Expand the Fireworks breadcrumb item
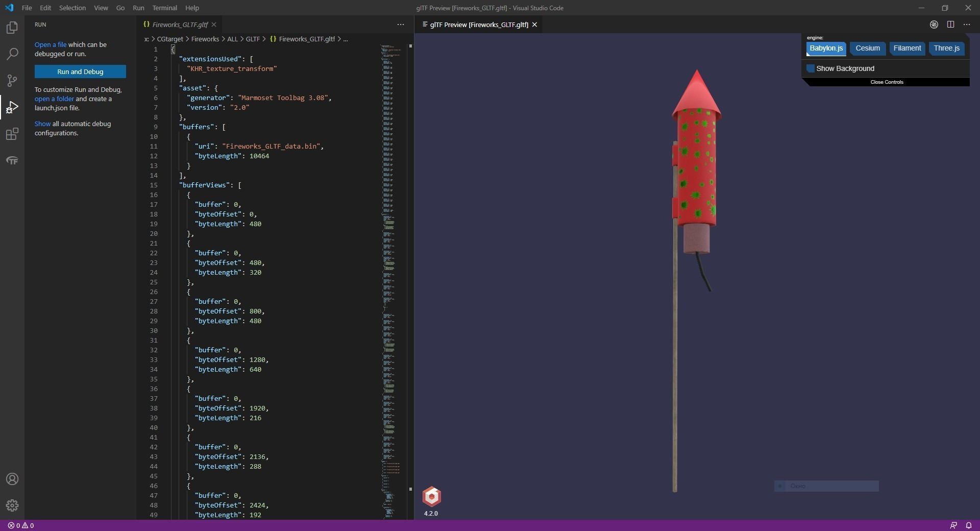 205,39
